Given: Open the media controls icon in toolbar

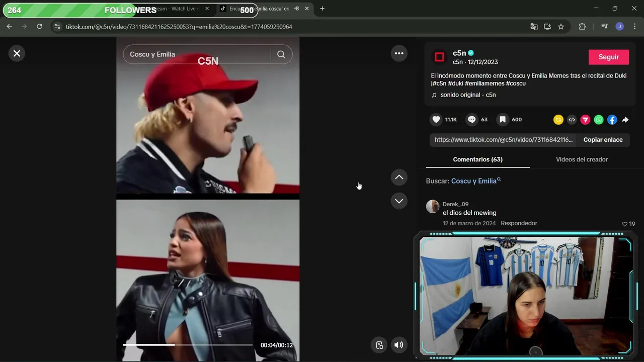Looking at the screenshot, I should click(x=604, y=27).
